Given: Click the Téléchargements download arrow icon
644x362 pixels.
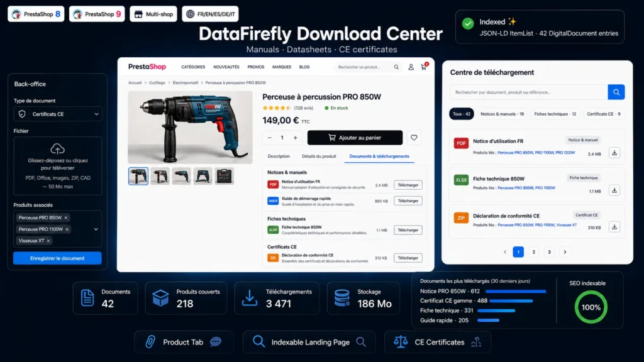Looking at the screenshot, I should point(249,298).
